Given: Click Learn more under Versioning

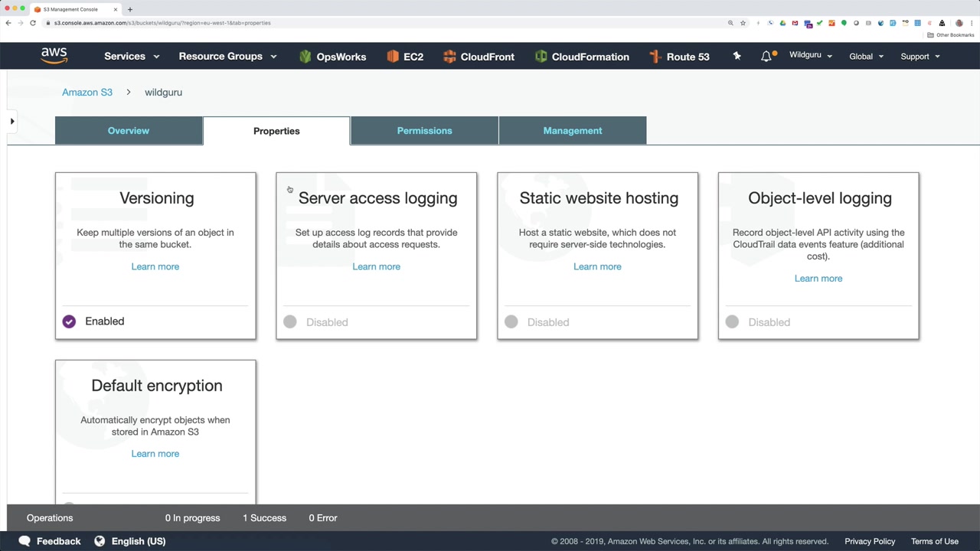Looking at the screenshot, I should 155,266.
